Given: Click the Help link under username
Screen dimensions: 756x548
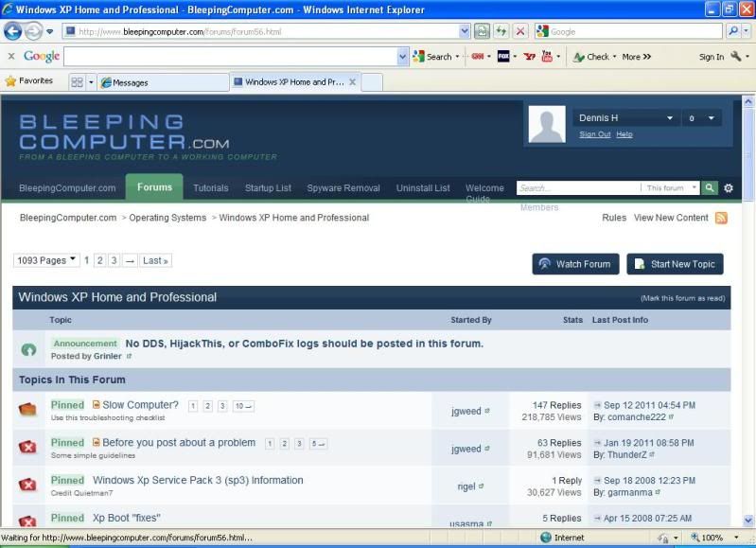Looking at the screenshot, I should point(624,134).
